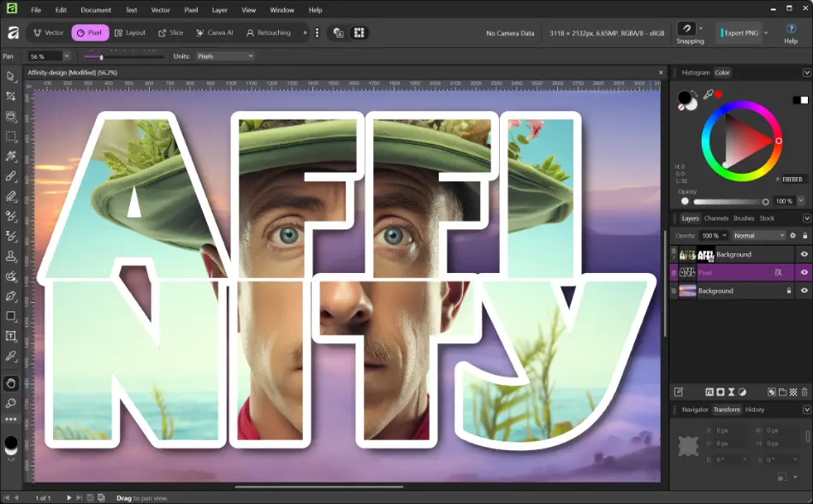The width and height of the screenshot is (813, 504).
Task: Open the layer settings gear icon
Action: 792,235
